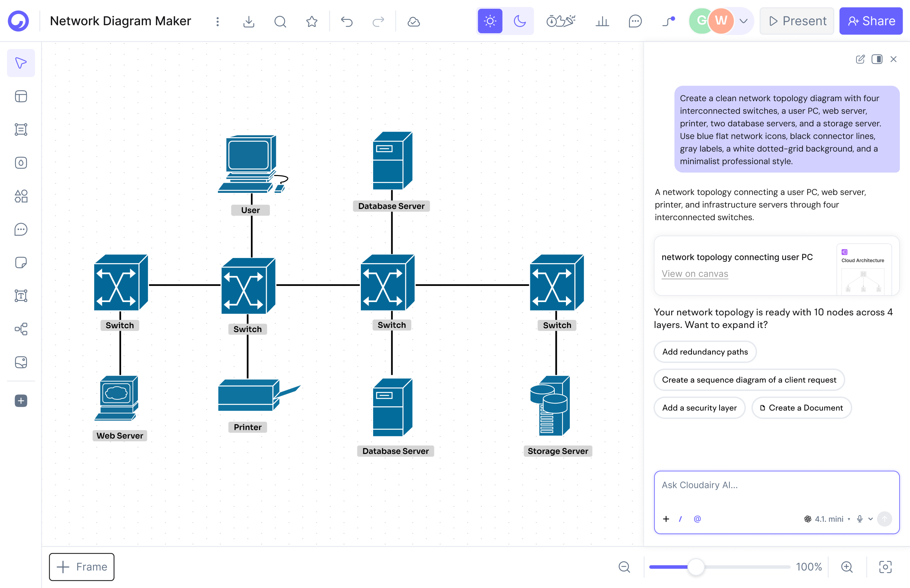
Task: Open the search magnifier in top bar
Action: (280, 21)
